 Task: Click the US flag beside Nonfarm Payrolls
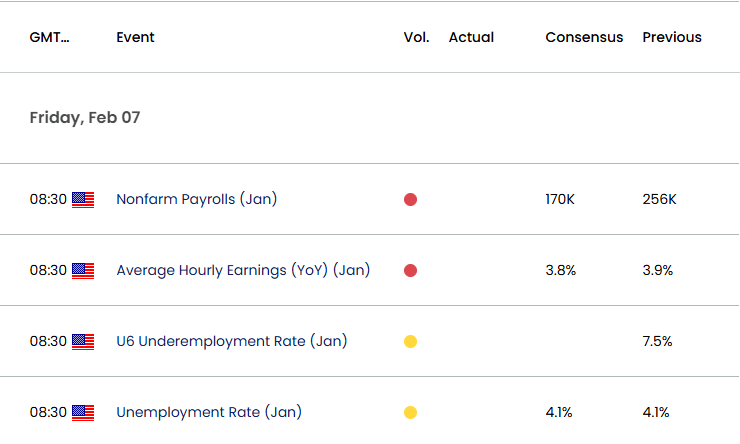[83, 200]
